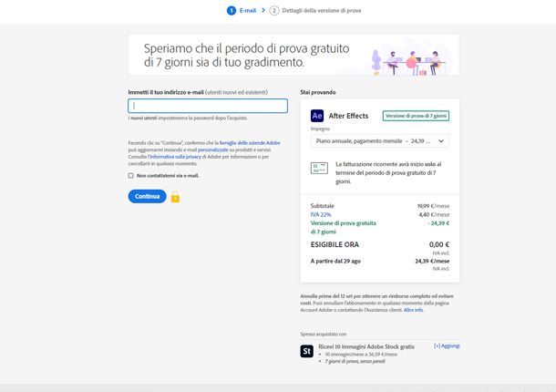This screenshot has height=392, width=556.
Task: Click the 'Altre info' link
Action: [413, 310]
